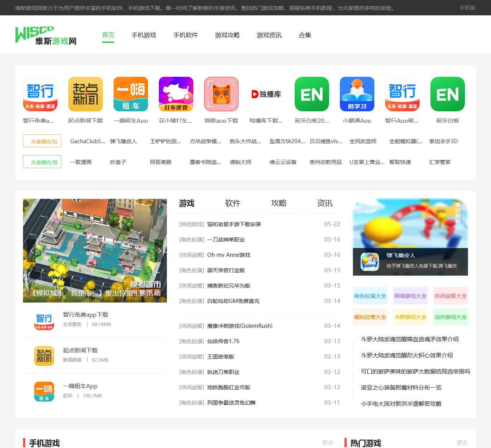Open the 猫脸app cat icon
The image size is (491, 448).
221,94
